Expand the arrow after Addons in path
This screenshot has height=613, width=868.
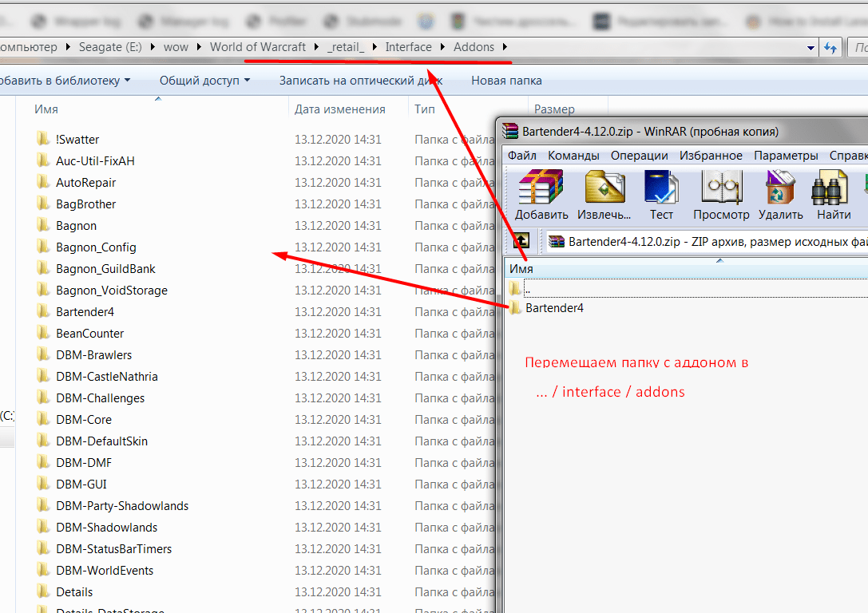505,47
